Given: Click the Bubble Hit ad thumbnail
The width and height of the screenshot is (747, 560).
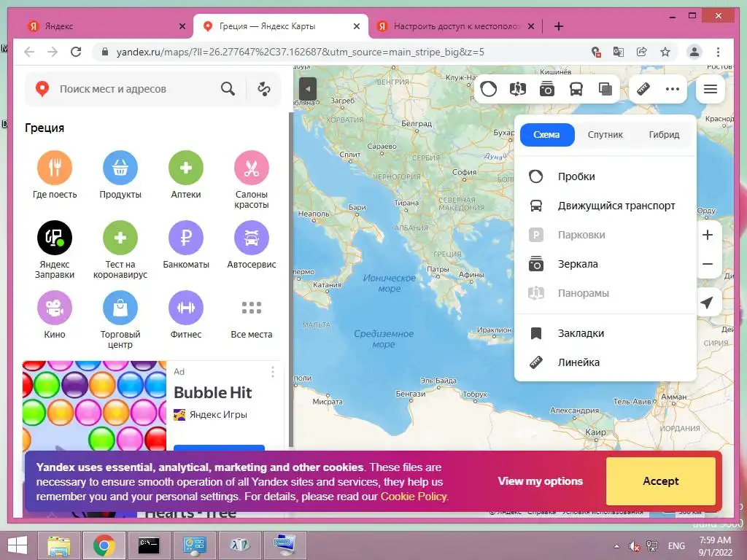Looking at the screenshot, I should [x=94, y=405].
